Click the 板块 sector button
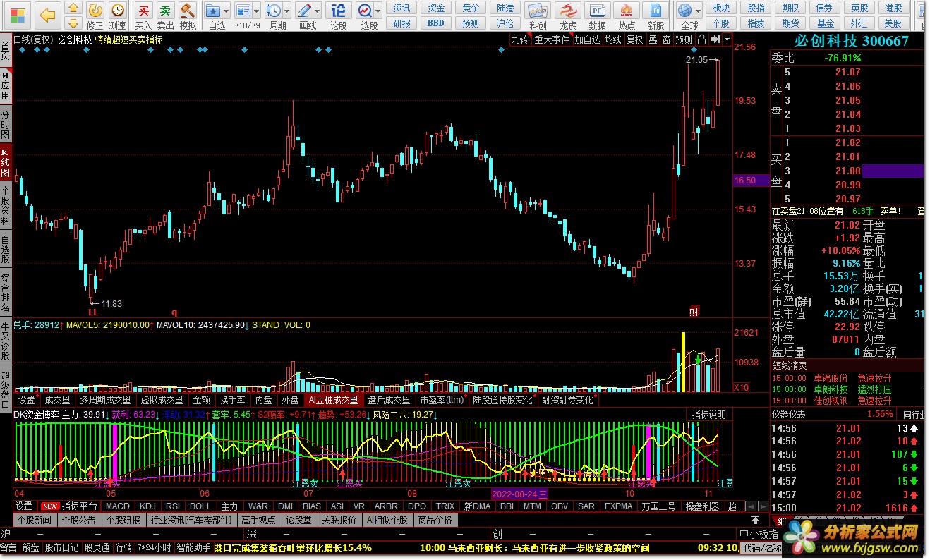Screen dimensions: 930x560 721,8
